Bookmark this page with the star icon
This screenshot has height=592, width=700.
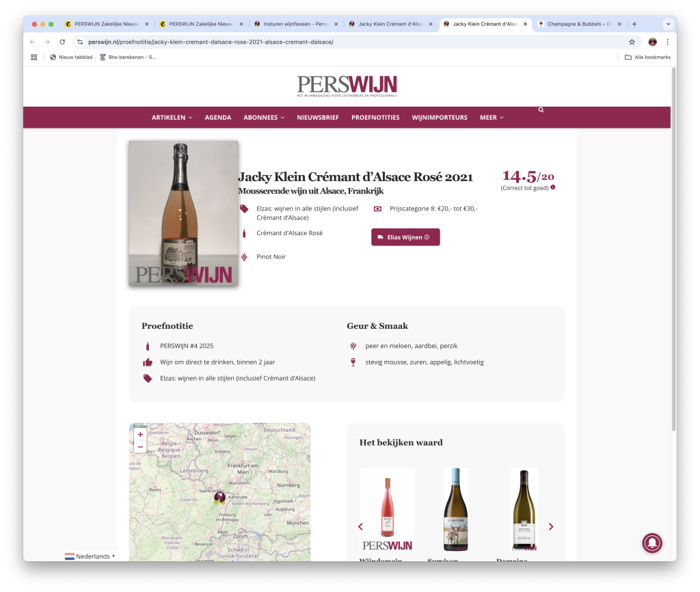point(632,42)
